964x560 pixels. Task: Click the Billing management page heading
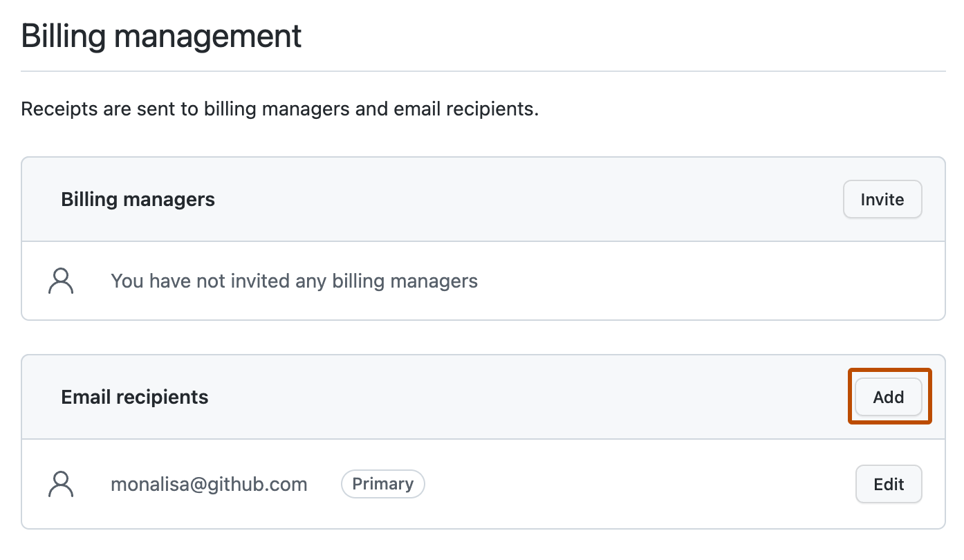pos(161,36)
